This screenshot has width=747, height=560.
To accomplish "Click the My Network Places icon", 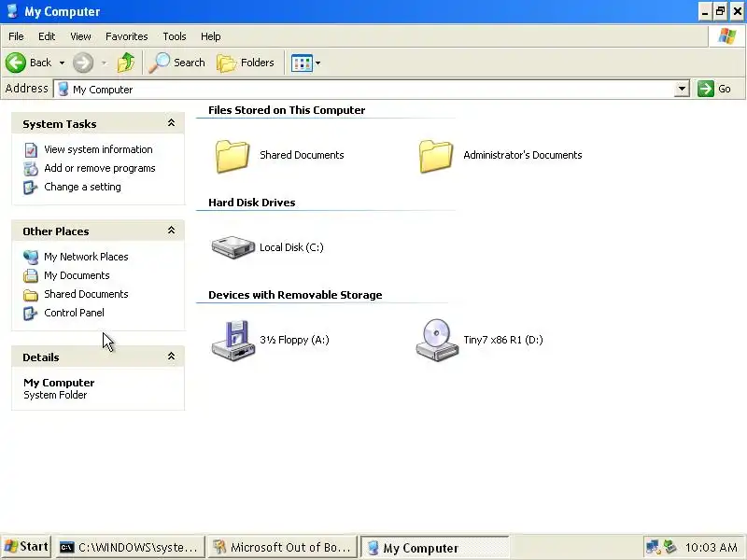I will 31,258.
